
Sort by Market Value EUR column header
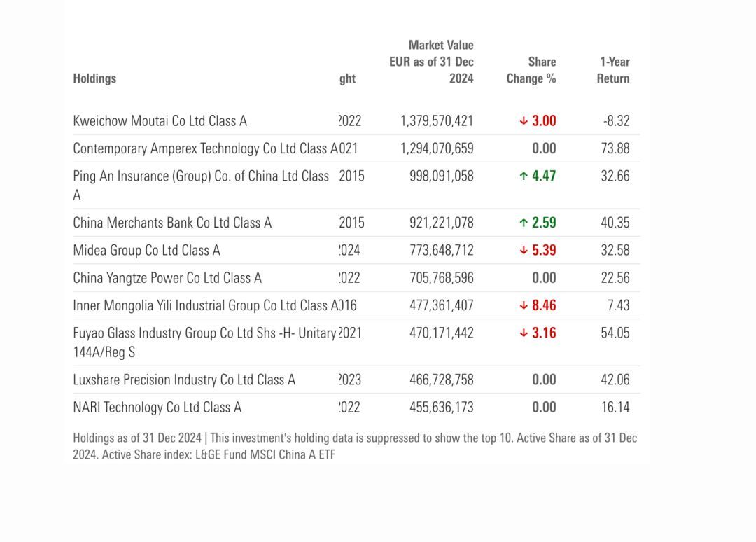[432, 62]
